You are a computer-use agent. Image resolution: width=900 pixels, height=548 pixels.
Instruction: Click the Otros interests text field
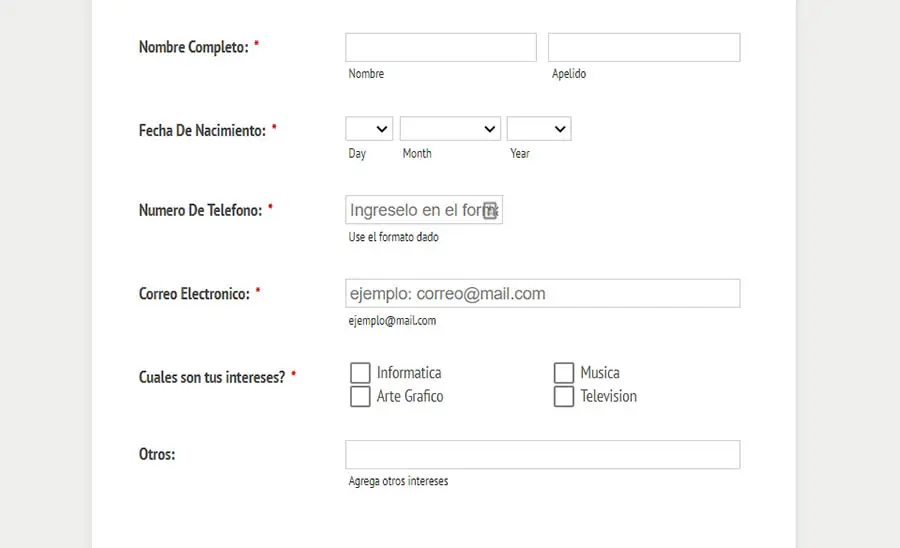pyautogui.click(x=542, y=455)
